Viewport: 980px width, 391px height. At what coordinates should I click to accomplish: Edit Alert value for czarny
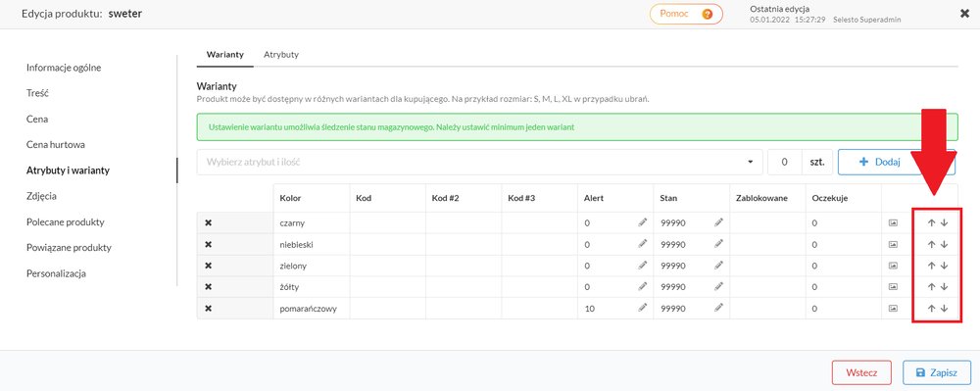point(643,222)
